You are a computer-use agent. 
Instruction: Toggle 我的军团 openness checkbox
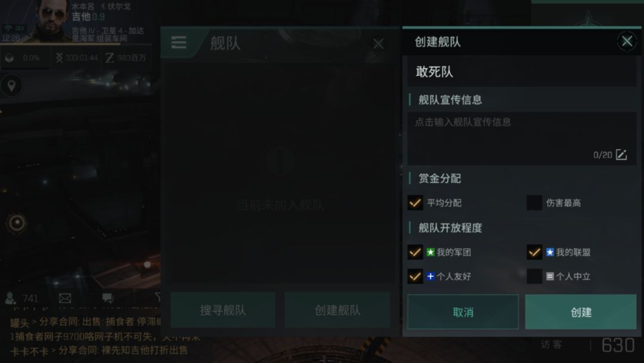[415, 252]
